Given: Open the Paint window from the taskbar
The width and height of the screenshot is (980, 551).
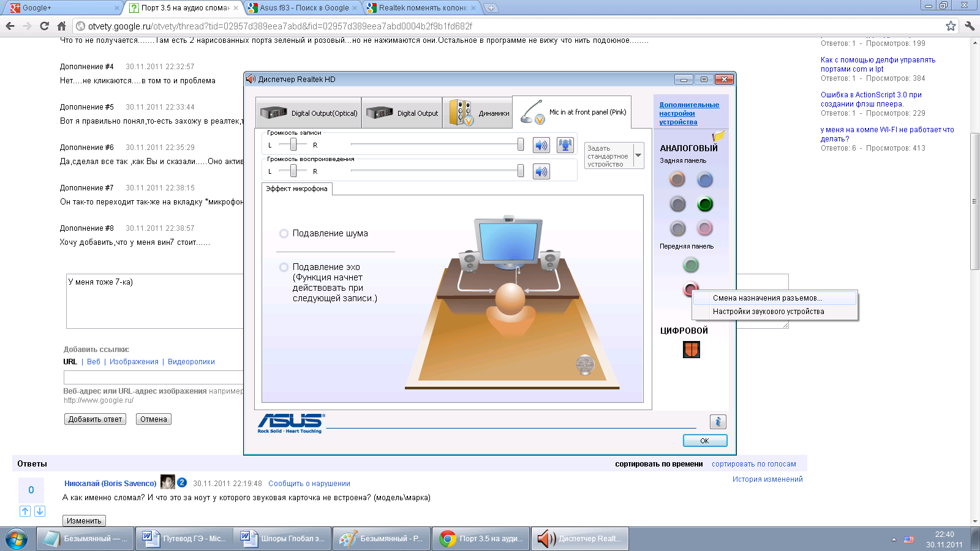Looking at the screenshot, I should (381, 539).
